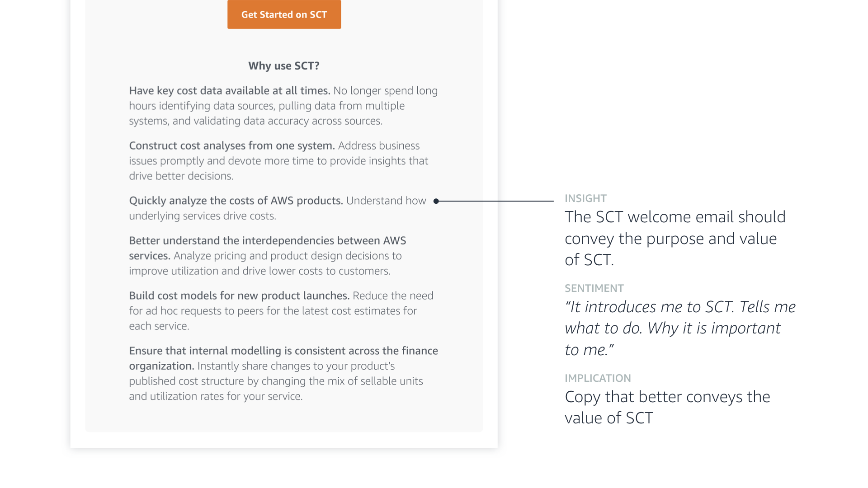The width and height of the screenshot is (868, 488).
Task: Click the 'validating data accuracy across sources' sentence
Action: click(255, 121)
